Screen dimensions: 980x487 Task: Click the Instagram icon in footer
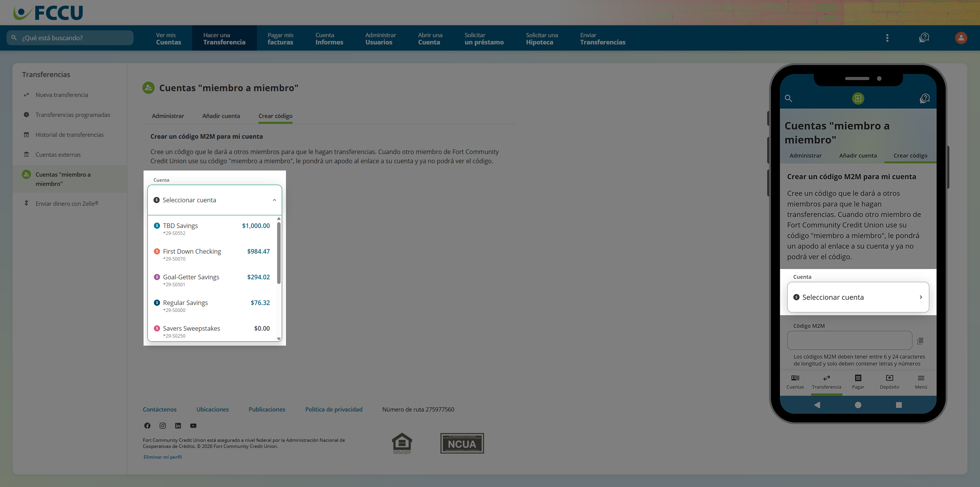click(x=163, y=425)
